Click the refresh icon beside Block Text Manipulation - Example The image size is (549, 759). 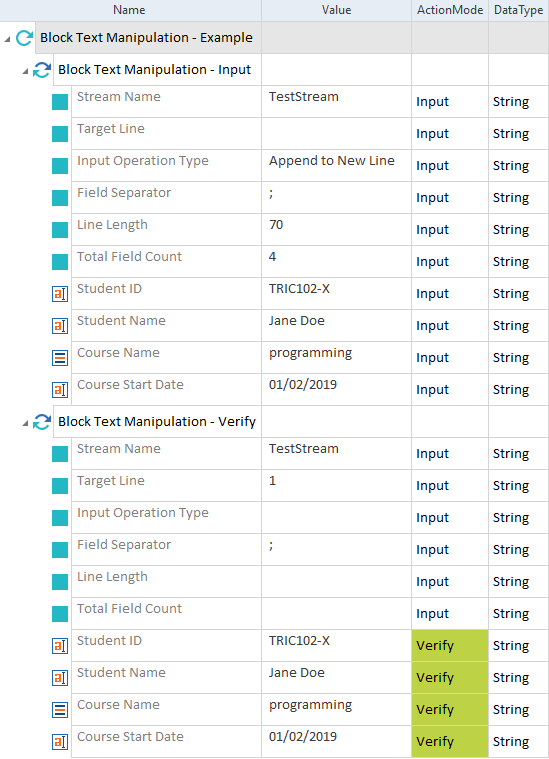point(24,38)
